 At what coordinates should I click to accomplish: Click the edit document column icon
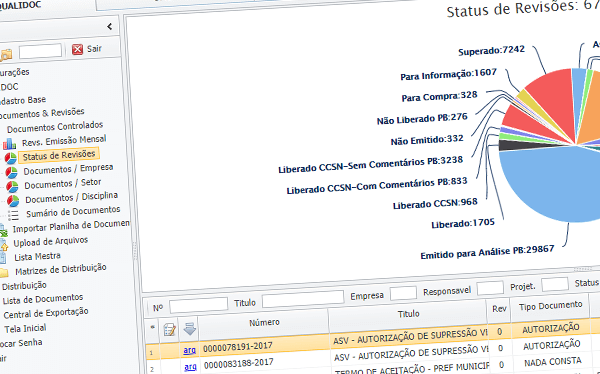pyautogui.click(x=169, y=330)
